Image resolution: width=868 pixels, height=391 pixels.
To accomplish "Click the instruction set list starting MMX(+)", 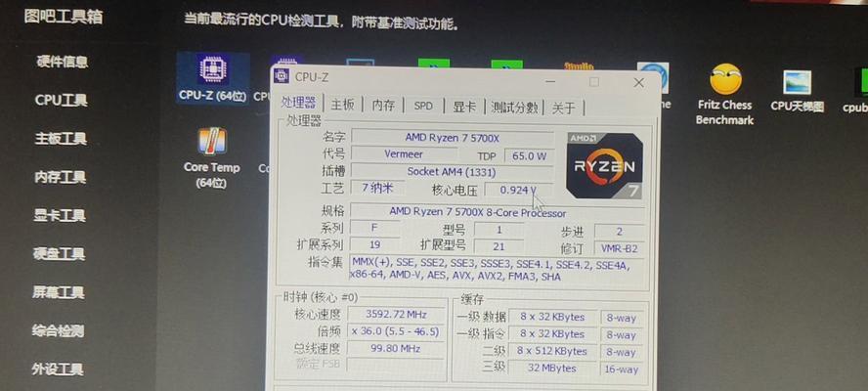I will point(496,270).
